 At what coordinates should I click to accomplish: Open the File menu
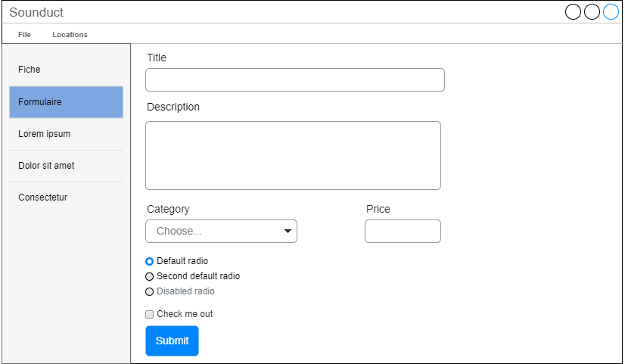24,35
